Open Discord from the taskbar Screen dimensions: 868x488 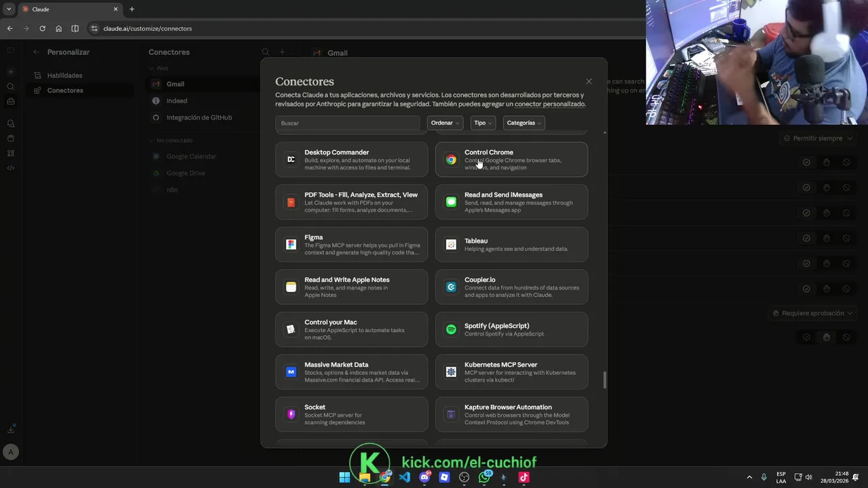[425, 477]
